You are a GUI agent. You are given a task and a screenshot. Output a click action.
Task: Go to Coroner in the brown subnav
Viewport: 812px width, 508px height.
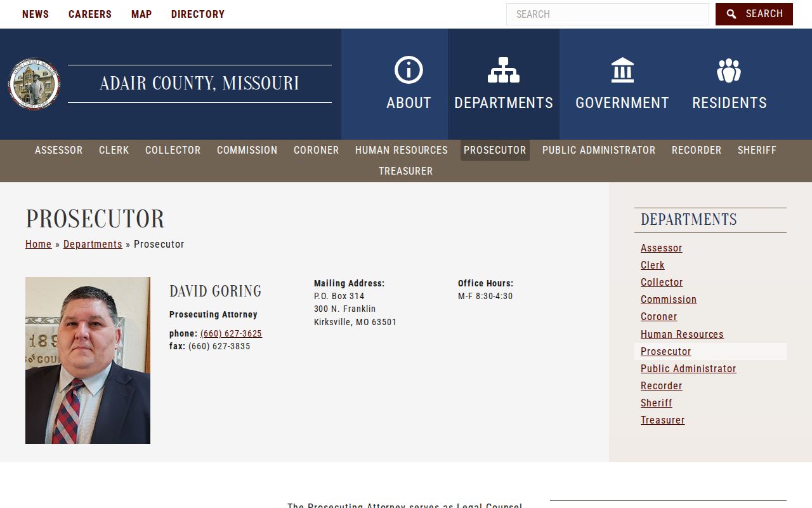click(x=317, y=150)
